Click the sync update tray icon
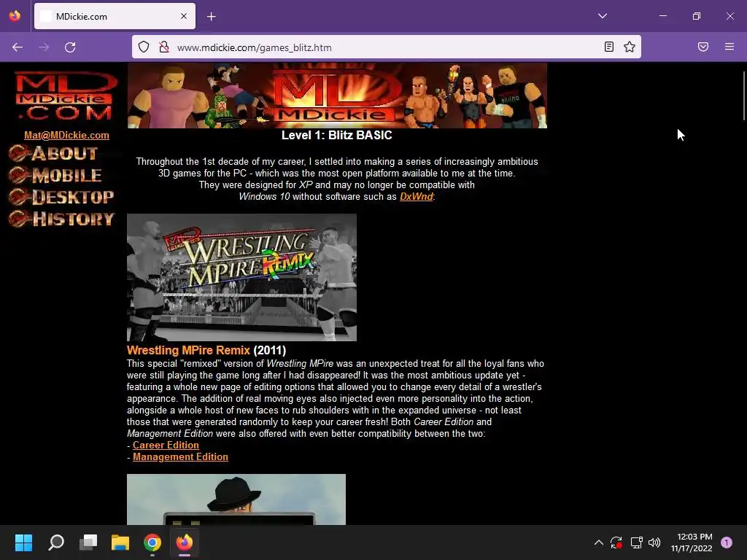747x560 pixels. click(616, 542)
